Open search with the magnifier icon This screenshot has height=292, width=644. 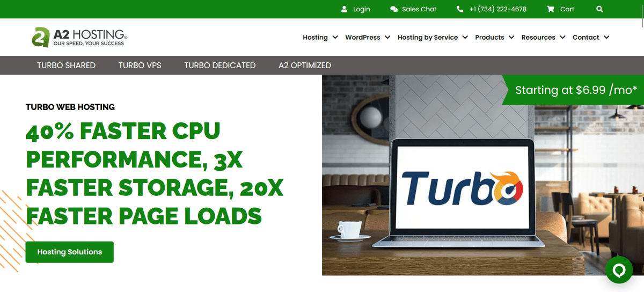pos(599,9)
